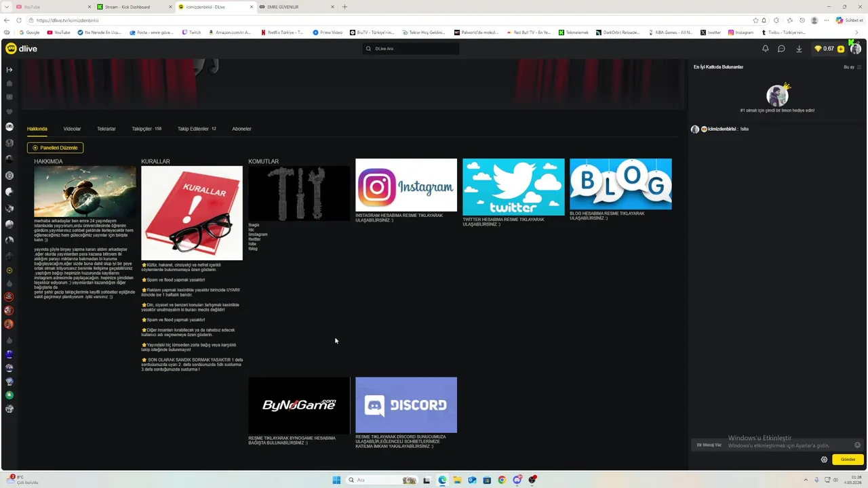Click the DLive search box

tap(411, 49)
